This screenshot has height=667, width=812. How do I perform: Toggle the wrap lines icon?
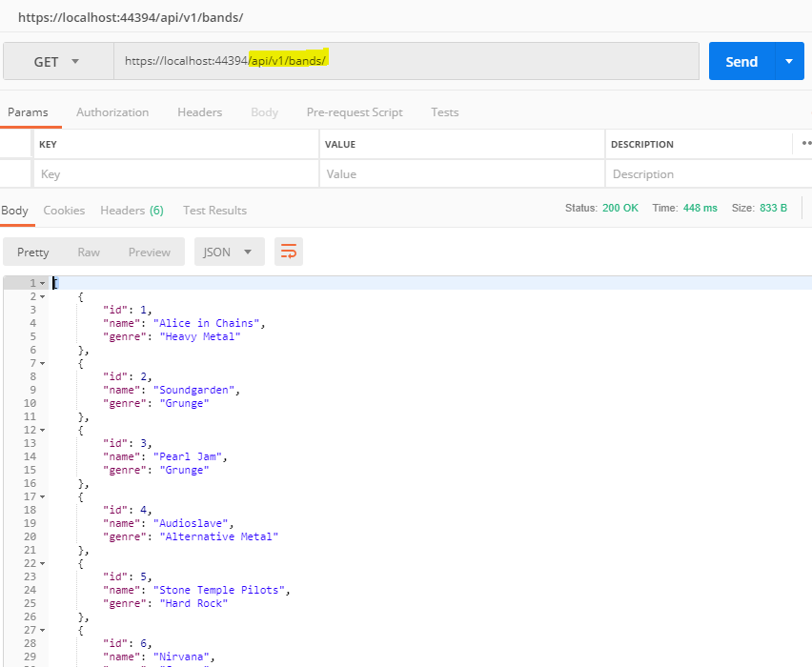point(289,252)
